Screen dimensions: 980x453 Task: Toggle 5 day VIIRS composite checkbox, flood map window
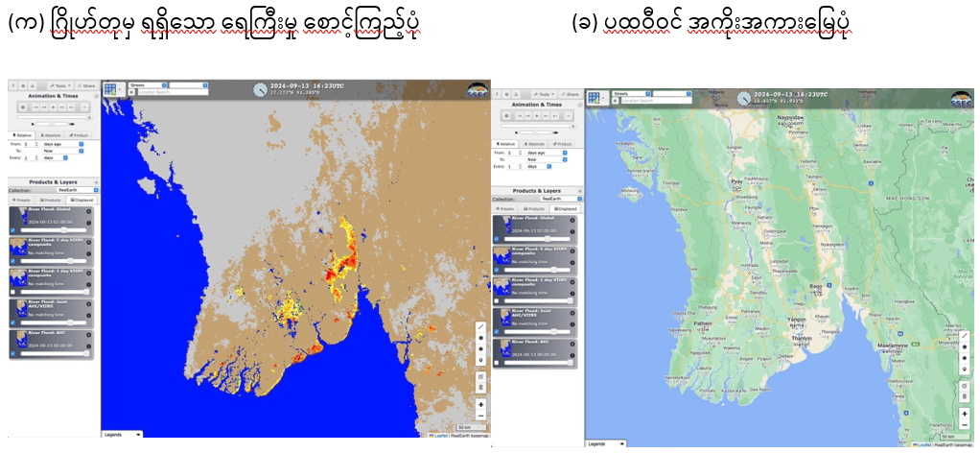coord(12,261)
